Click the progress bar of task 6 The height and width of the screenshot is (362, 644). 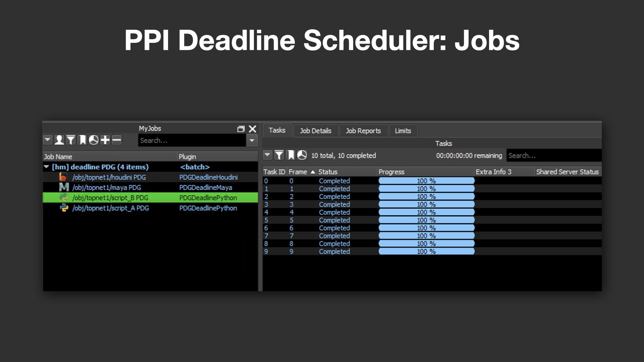pos(426,228)
